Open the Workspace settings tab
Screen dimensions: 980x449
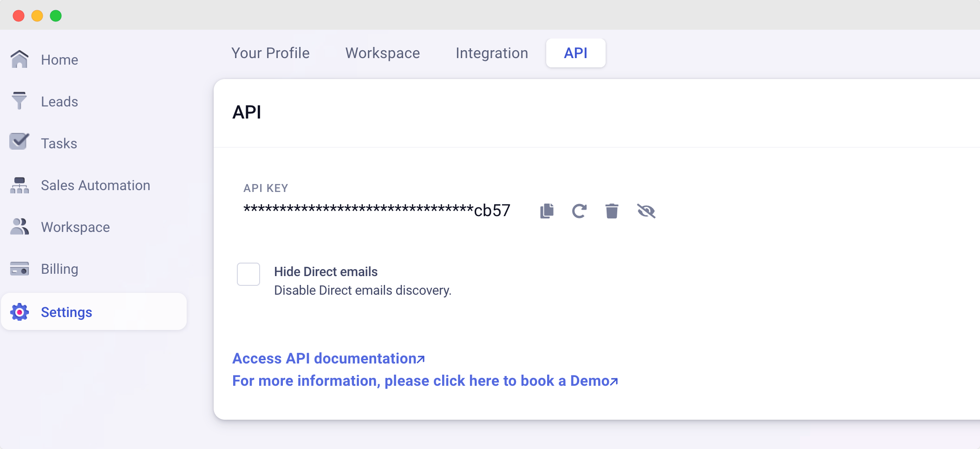point(382,53)
